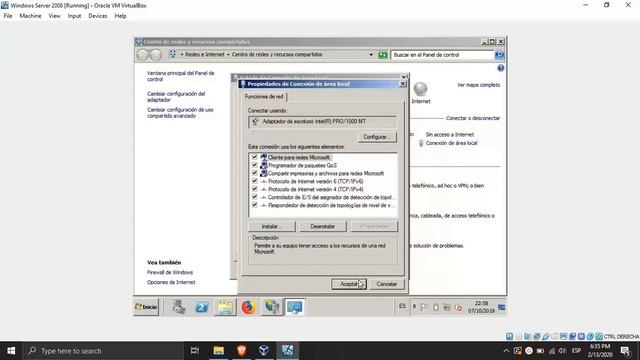Click the Configurar button
The width and height of the screenshot is (640, 360).
click(377, 137)
